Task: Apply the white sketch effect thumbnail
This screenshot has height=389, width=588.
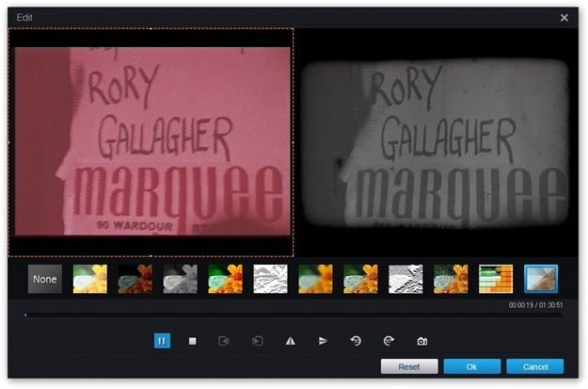Action: point(270,279)
